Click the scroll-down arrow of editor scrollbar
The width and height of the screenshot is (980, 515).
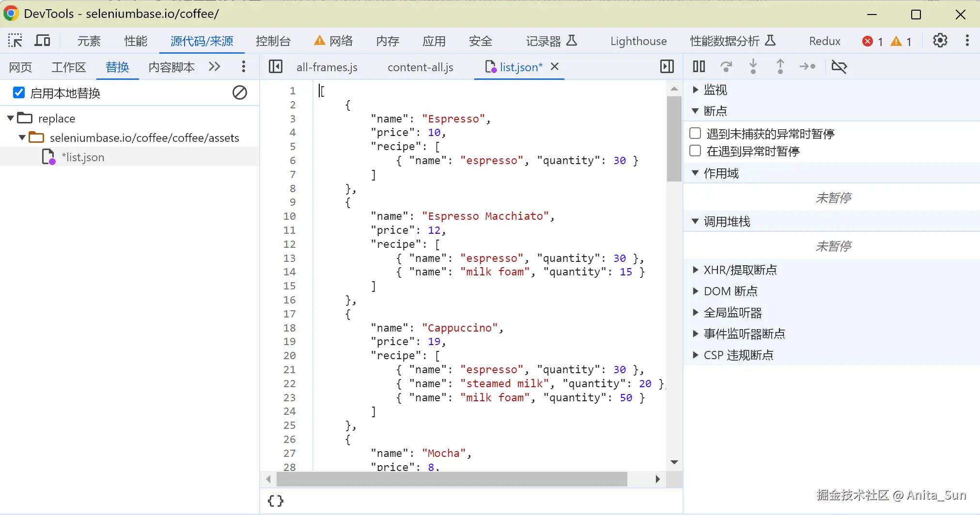(674, 462)
